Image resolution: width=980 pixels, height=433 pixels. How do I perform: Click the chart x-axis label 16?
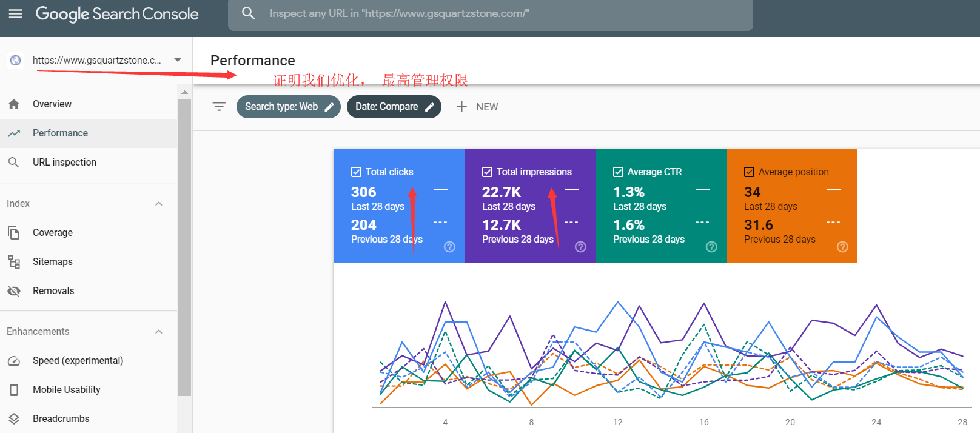[704, 422]
